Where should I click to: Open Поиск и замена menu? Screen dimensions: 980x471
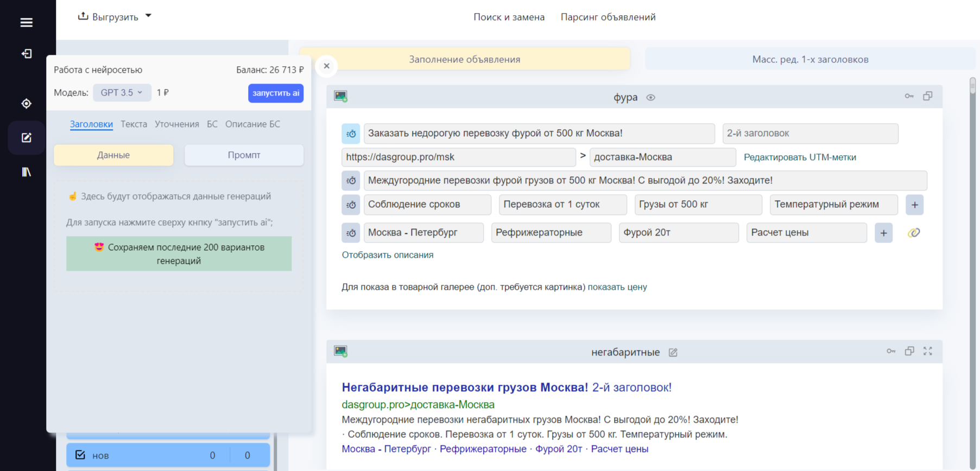coord(509,17)
